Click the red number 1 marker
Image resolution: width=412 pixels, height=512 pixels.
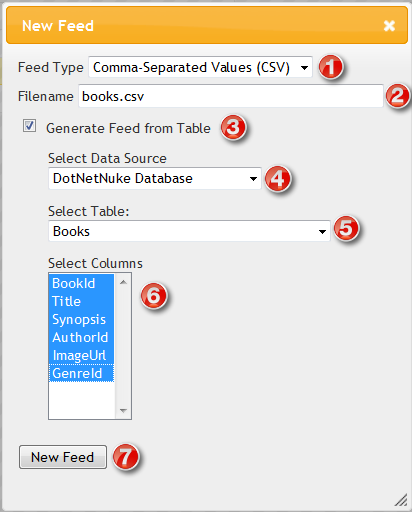click(x=330, y=67)
